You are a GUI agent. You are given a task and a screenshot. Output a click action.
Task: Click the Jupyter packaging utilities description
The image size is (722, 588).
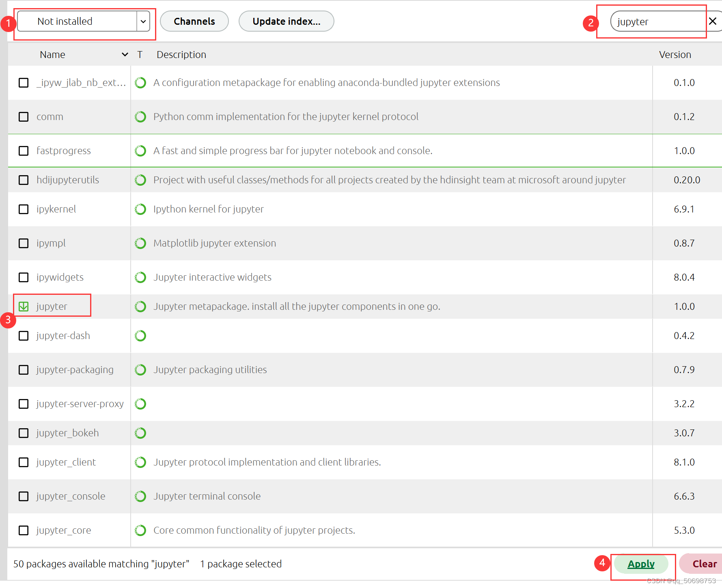coord(210,370)
